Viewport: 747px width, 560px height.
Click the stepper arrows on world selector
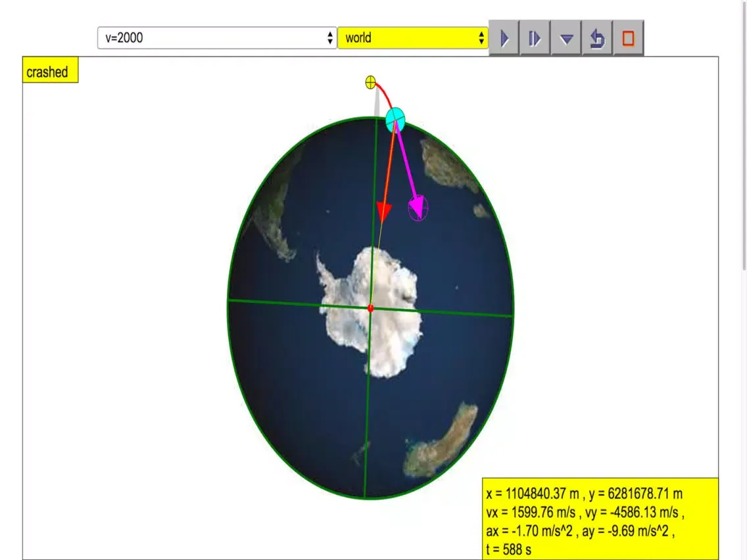coord(481,38)
